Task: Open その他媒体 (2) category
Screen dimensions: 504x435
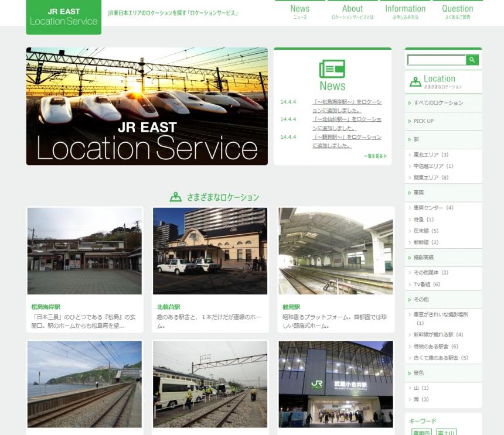Action: point(431,273)
